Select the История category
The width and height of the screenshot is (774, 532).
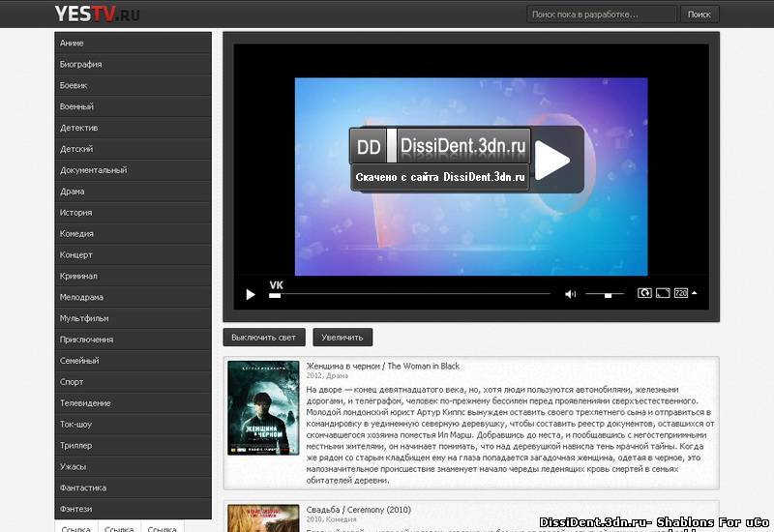click(x=134, y=213)
